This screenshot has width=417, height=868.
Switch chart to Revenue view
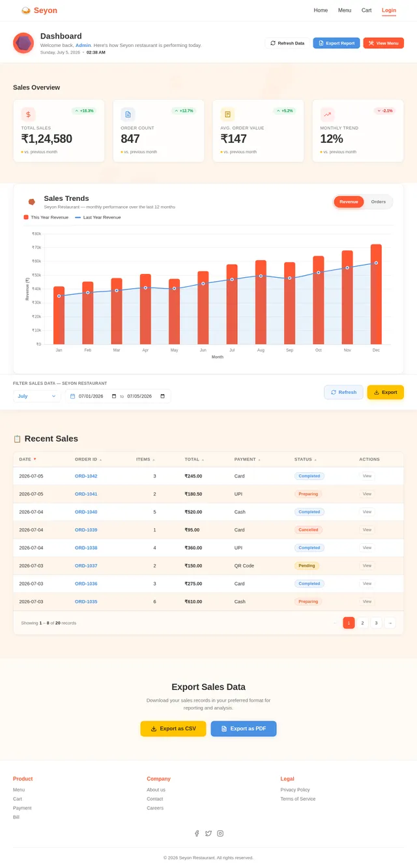pyautogui.click(x=349, y=202)
